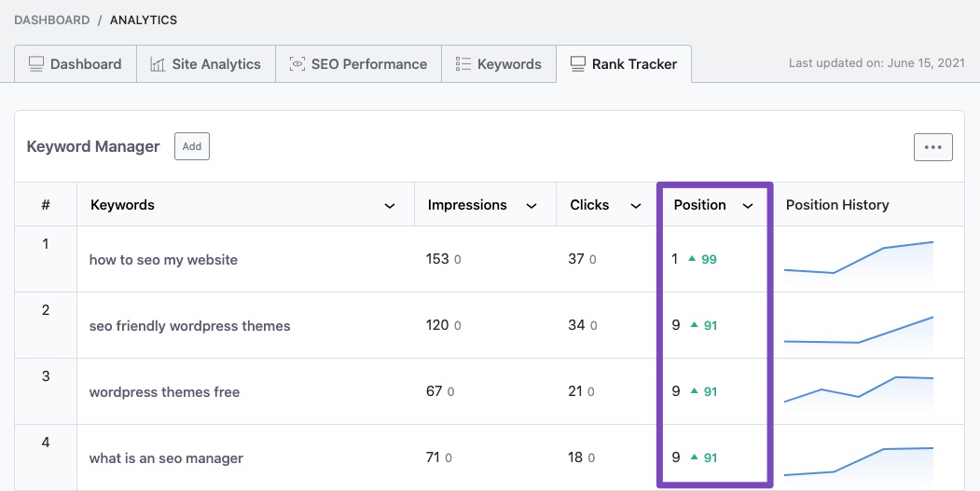This screenshot has height=491, width=980.
Task: Open the Impressions column sort chevron
Action: point(531,206)
